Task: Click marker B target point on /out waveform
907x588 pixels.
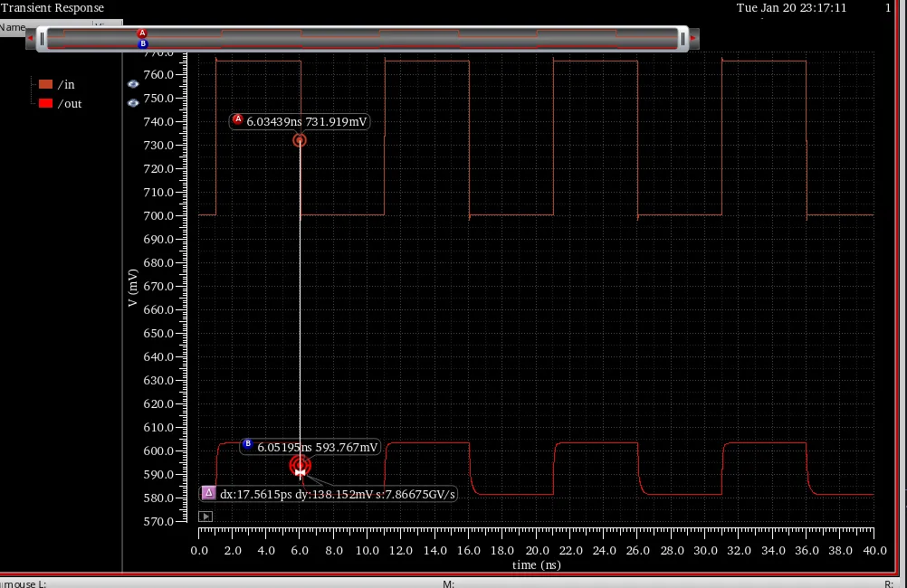Action: pyautogui.click(x=300, y=466)
